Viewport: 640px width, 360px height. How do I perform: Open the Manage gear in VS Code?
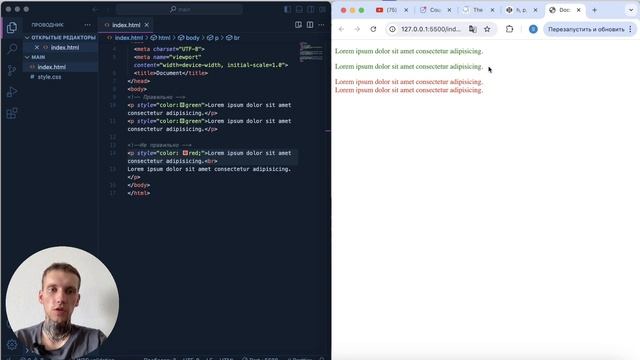12,345
